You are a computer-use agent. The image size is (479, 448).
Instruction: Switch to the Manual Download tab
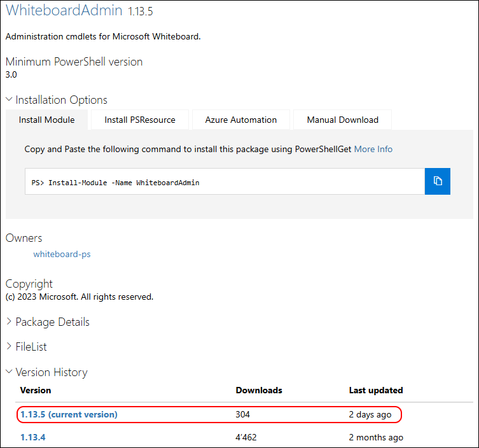(342, 120)
